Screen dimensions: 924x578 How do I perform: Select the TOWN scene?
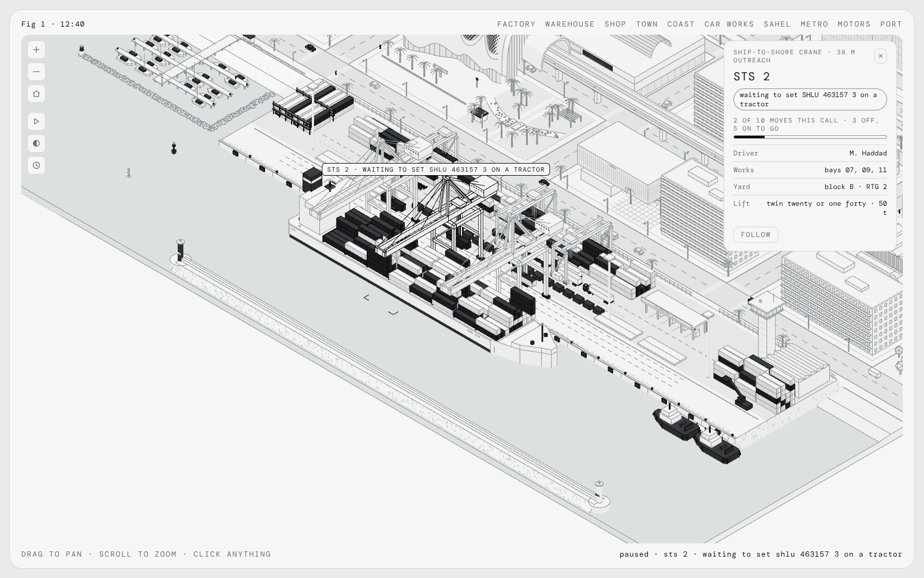click(x=647, y=24)
